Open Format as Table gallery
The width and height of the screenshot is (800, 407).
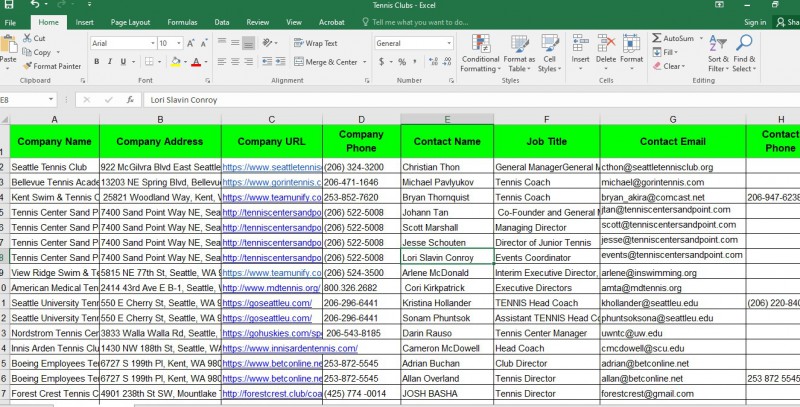(x=519, y=54)
